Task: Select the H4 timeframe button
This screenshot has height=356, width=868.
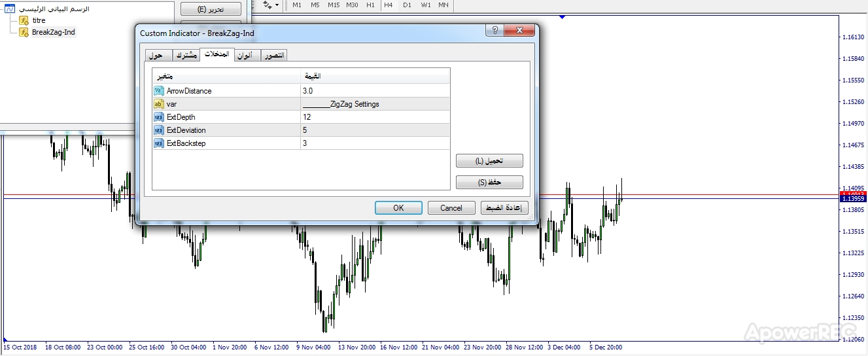Action: click(x=389, y=5)
